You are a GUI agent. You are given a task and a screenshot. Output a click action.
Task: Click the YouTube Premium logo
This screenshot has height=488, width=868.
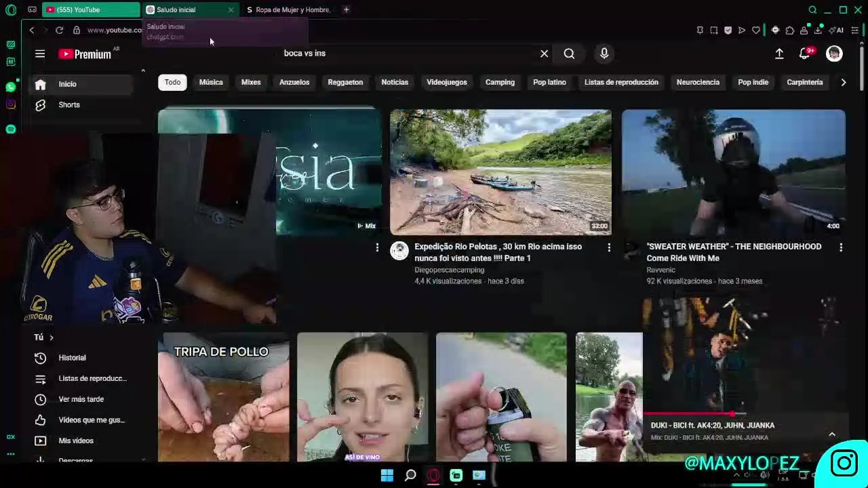(x=85, y=54)
